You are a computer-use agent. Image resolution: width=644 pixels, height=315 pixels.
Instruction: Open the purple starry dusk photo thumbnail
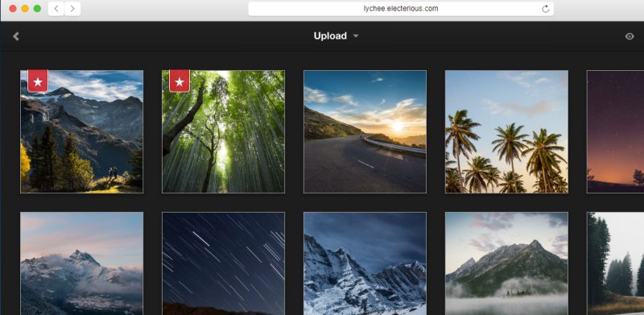(615, 131)
